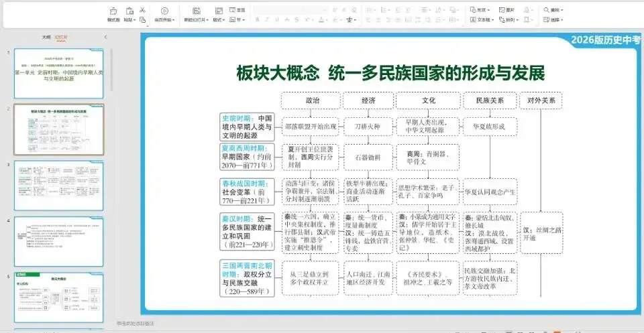
Task: Click the Cut scissors icon
Action: [142, 10]
